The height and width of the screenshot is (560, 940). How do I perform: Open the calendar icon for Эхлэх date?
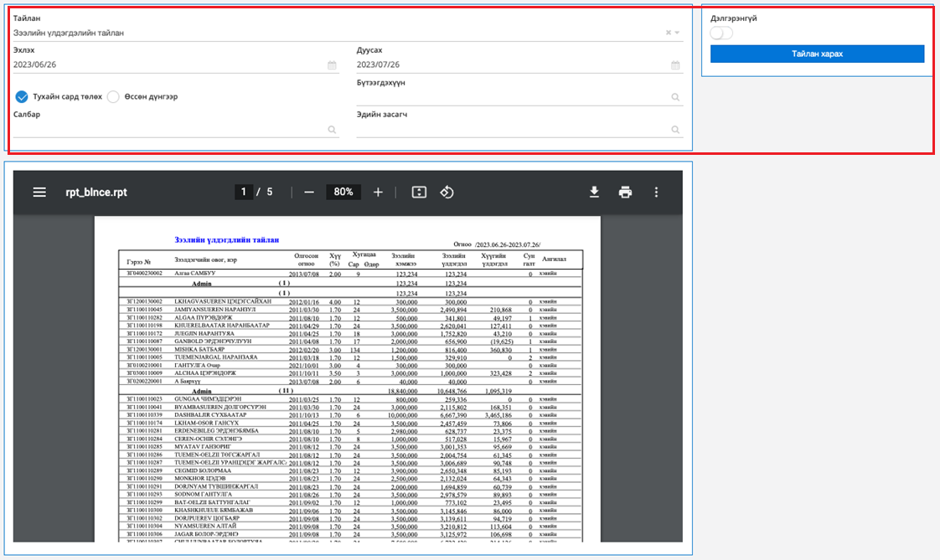(x=332, y=64)
